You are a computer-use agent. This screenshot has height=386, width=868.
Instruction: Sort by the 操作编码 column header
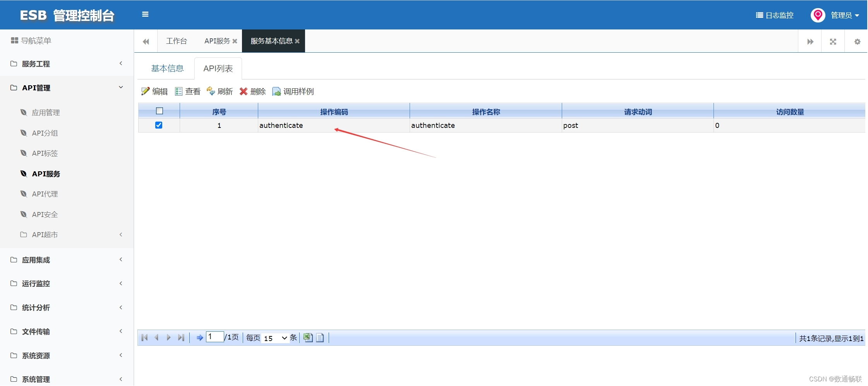point(334,112)
